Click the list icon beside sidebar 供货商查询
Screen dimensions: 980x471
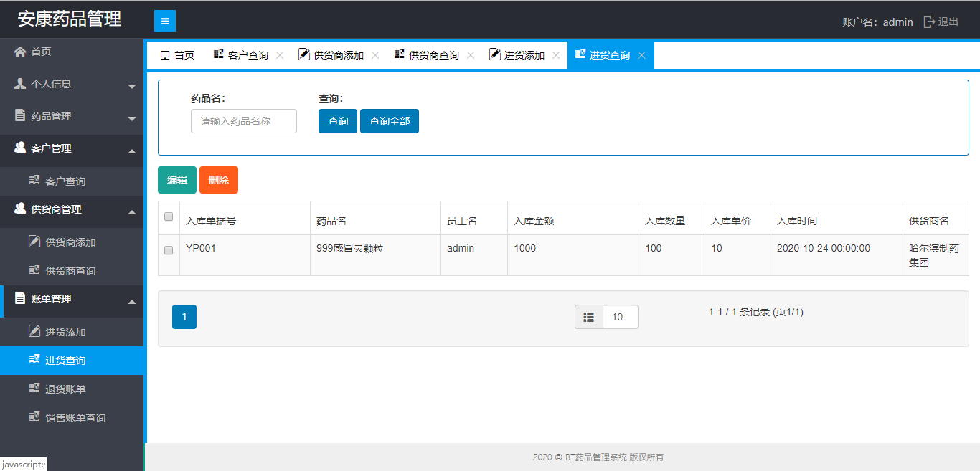coord(34,270)
